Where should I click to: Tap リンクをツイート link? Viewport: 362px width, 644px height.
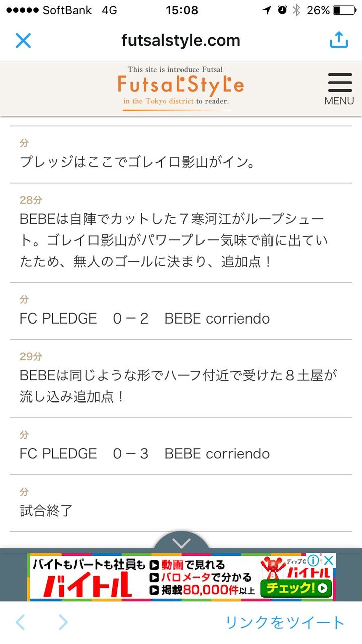coord(285,622)
